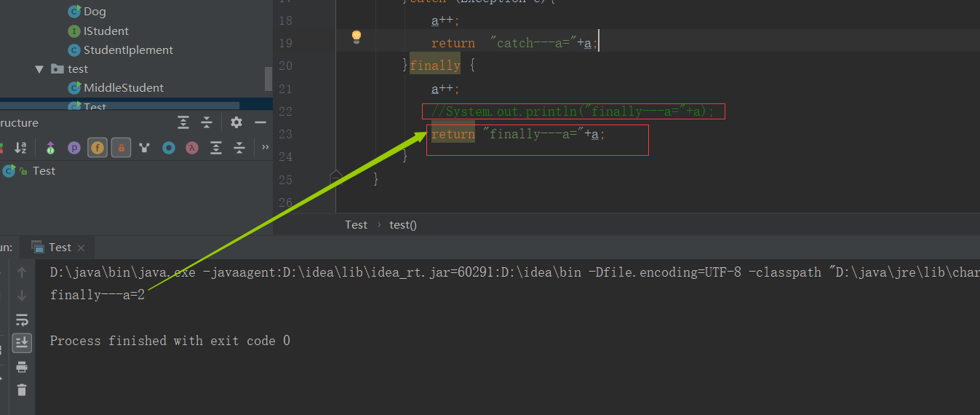Collapse all using icon beside the gear
Screen dimensions: 980x415
click(207, 122)
